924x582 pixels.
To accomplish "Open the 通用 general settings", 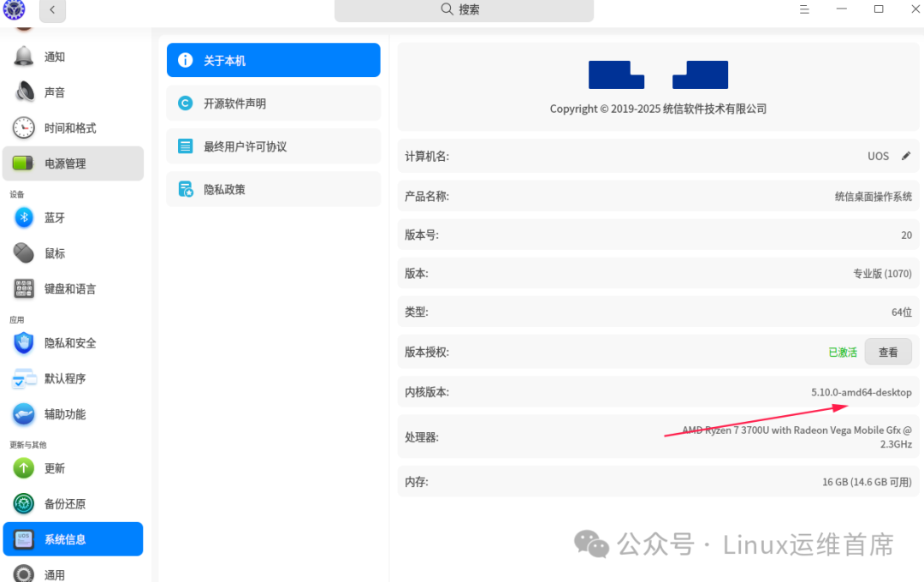I will 53,573.
